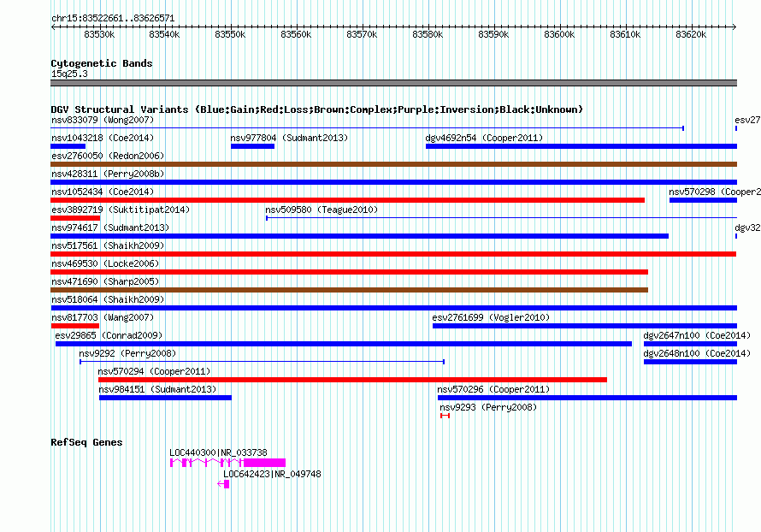Select the esv2760050 brown complex bar
761x532 pixels.
click(393, 164)
